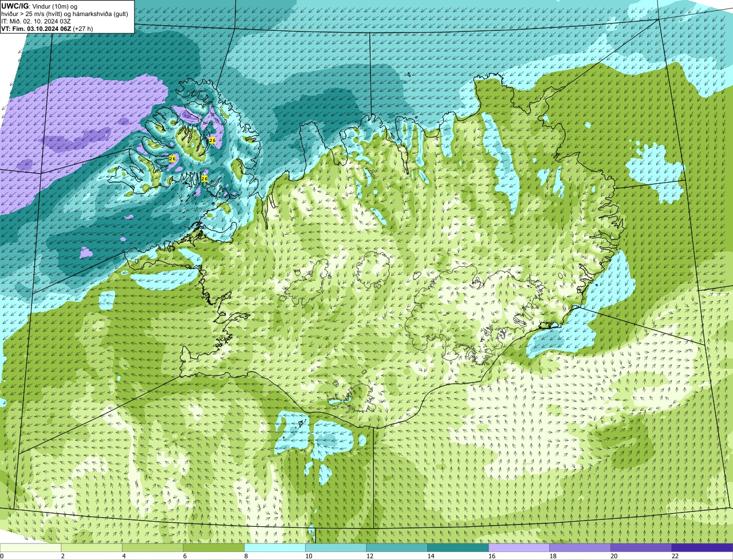Screen dimensions: 733x560
Task: Click the legend tick label "14"
Action: coord(431,556)
